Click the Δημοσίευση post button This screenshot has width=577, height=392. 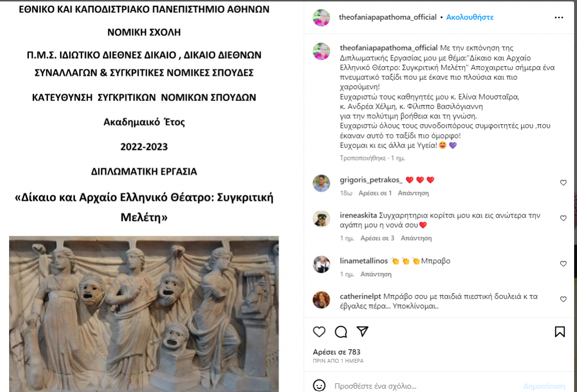pyautogui.click(x=544, y=386)
